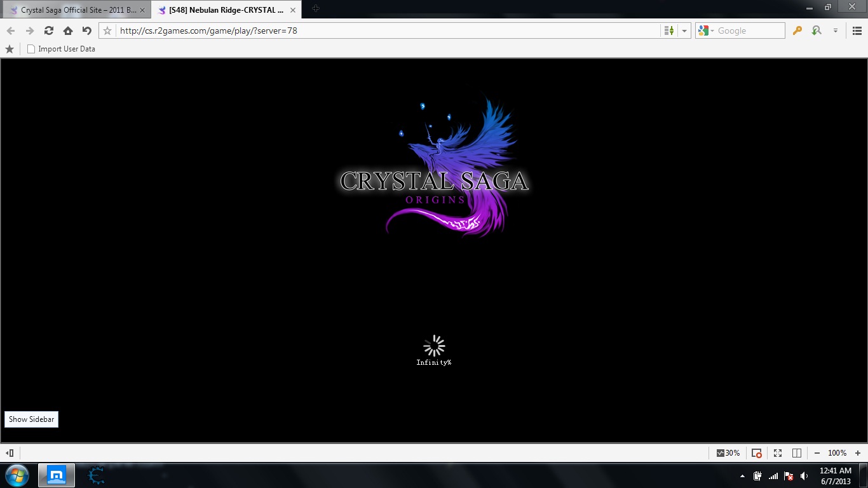Toggle split screen view in status bar

[797, 453]
